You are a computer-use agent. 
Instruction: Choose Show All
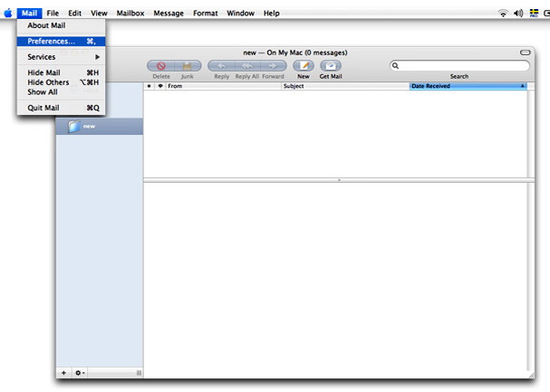[61, 92]
